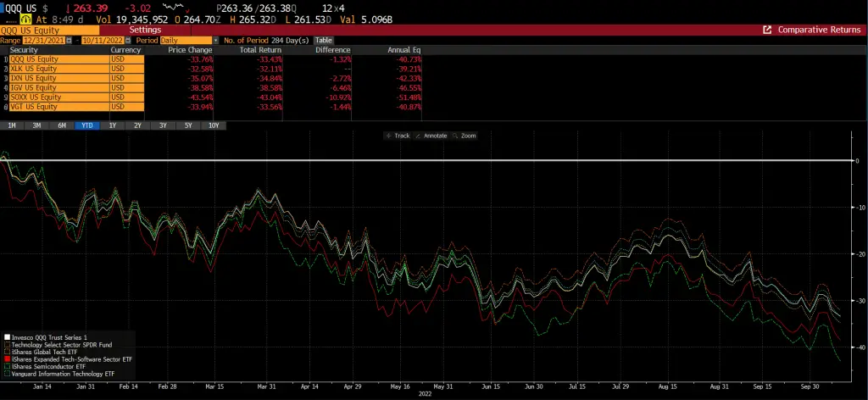Click the Annual Eq column header

404,50
